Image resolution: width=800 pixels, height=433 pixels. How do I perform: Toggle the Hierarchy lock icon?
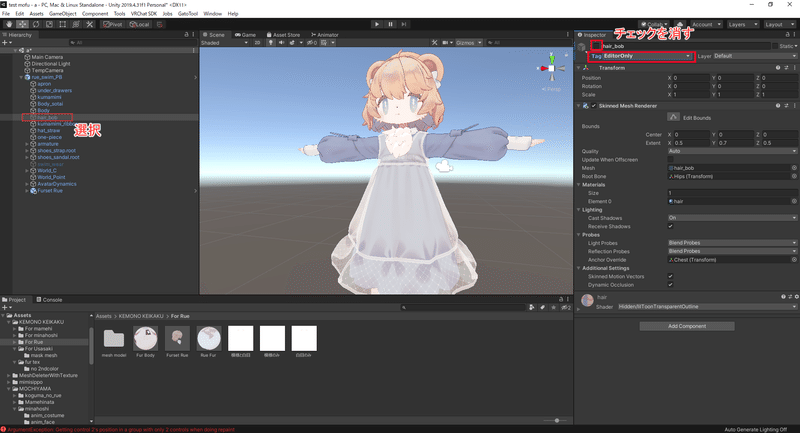pyautogui.click(x=186, y=35)
